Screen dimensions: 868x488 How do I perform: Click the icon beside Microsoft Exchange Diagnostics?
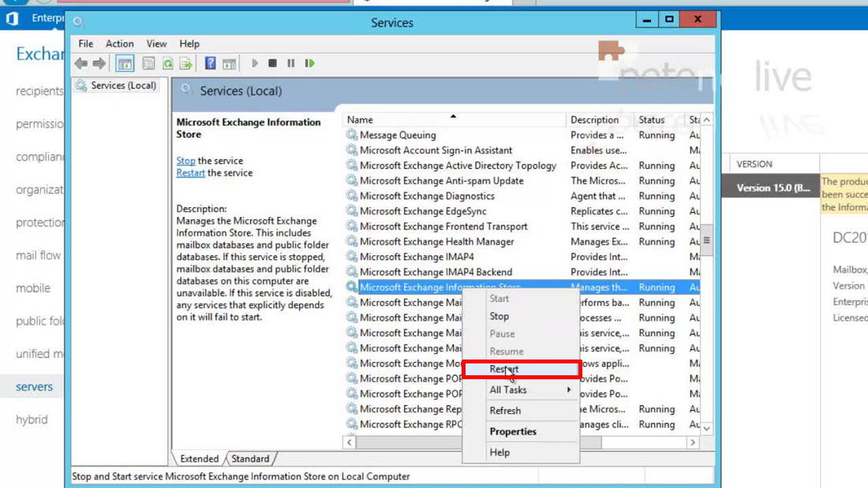pyautogui.click(x=351, y=196)
